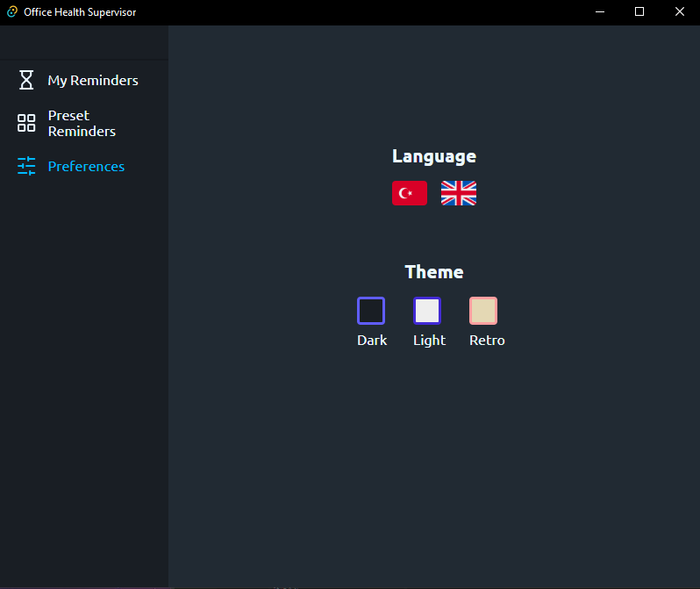Click the hourglass icon beside My Reminders
The width and height of the screenshot is (700, 589).
pyautogui.click(x=26, y=80)
